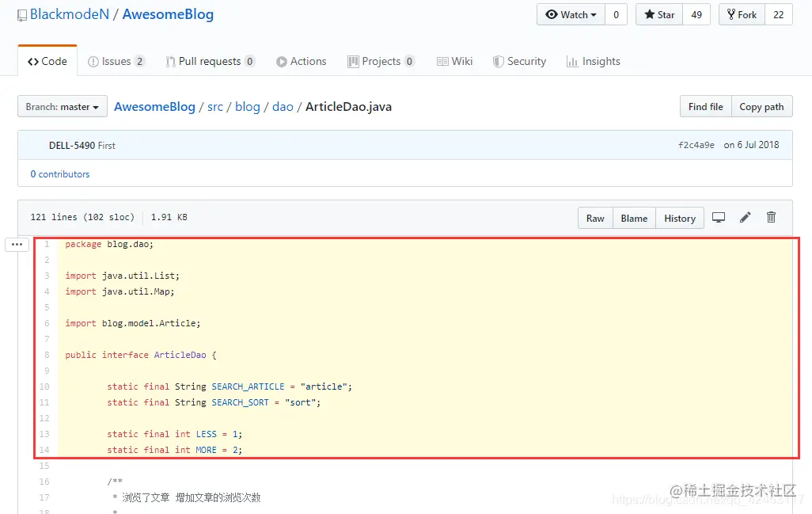The width and height of the screenshot is (812, 514).
Task: Click 'import java.util.Map;' line
Action: coord(120,291)
